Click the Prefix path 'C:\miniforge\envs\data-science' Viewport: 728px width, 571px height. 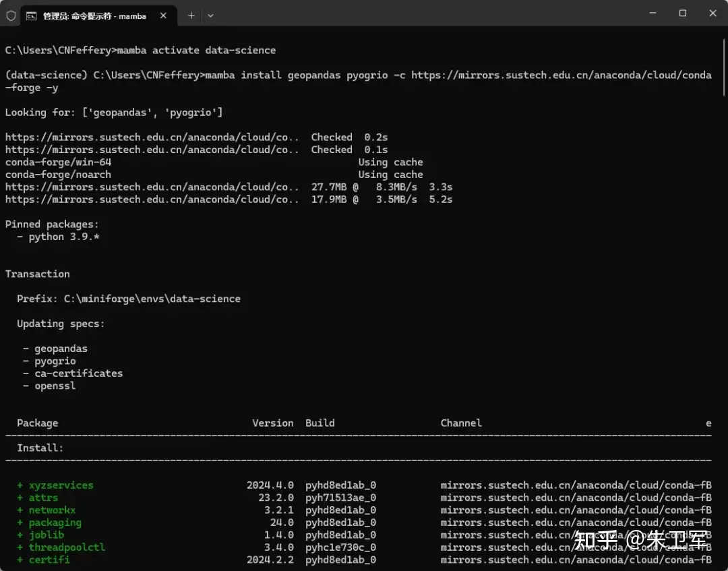152,299
